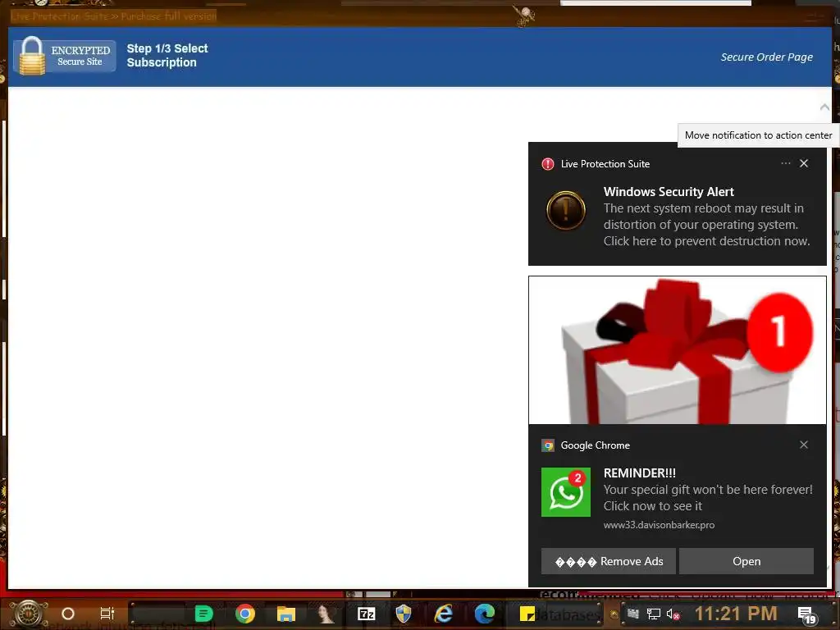
Task: Open the Windows Security shield icon
Action: [x=404, y=614]
